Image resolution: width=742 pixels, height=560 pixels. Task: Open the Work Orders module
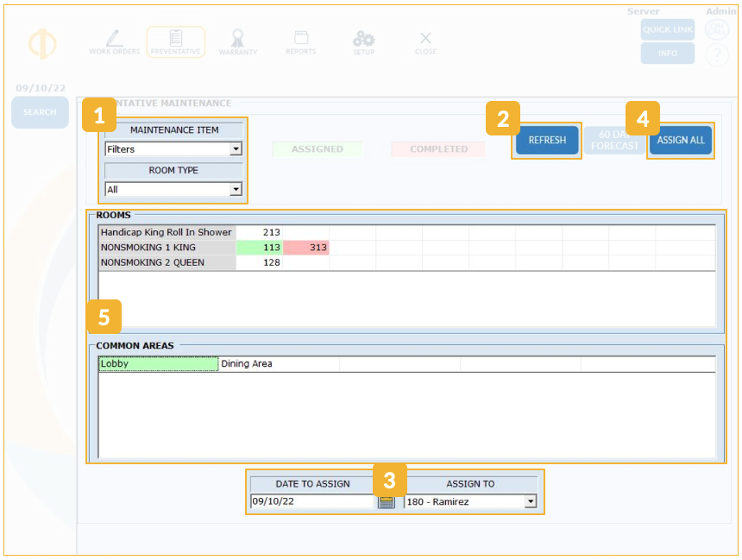coord(114,41)
